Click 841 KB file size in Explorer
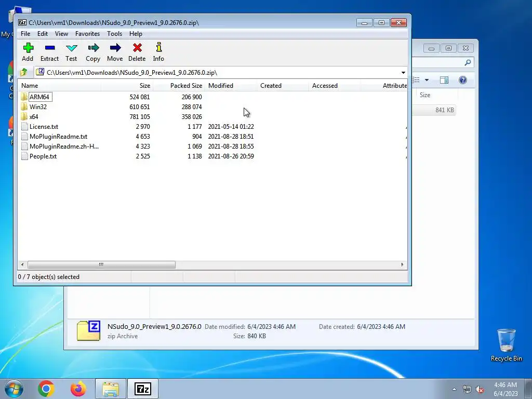 (x=445, y=110)
